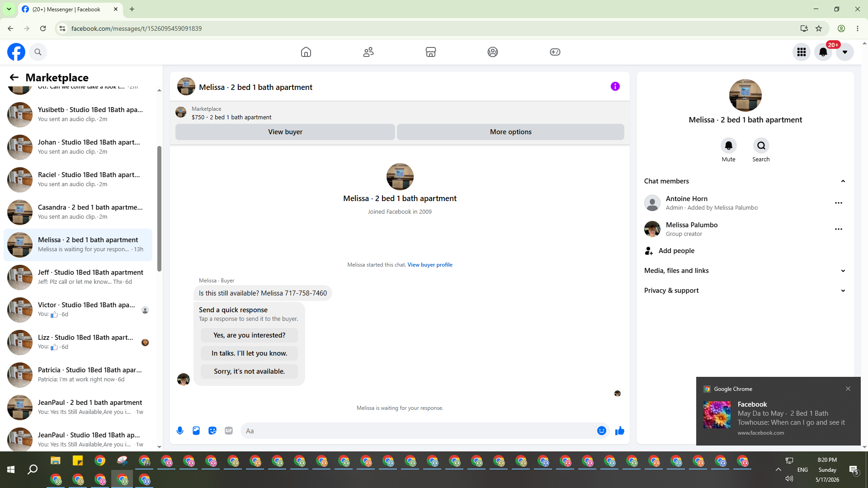This screenshot has height=488, width=868.
Task: Open Chrome profile icon
Action: [x=841, y=28]
